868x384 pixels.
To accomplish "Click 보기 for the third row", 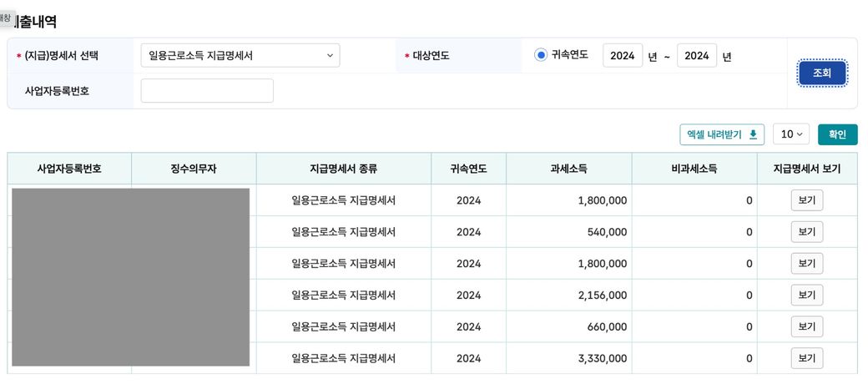I will tap(806, 264).
